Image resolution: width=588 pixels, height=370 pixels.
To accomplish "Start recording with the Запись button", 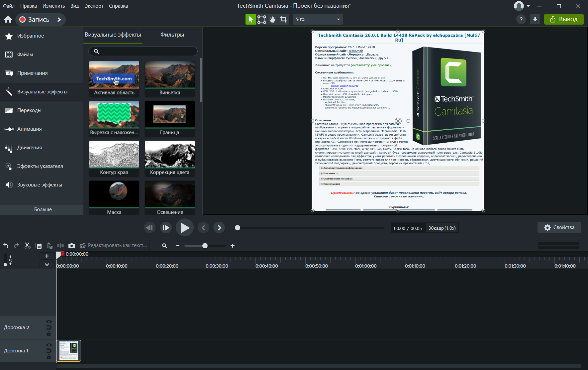I will (34, 20).
